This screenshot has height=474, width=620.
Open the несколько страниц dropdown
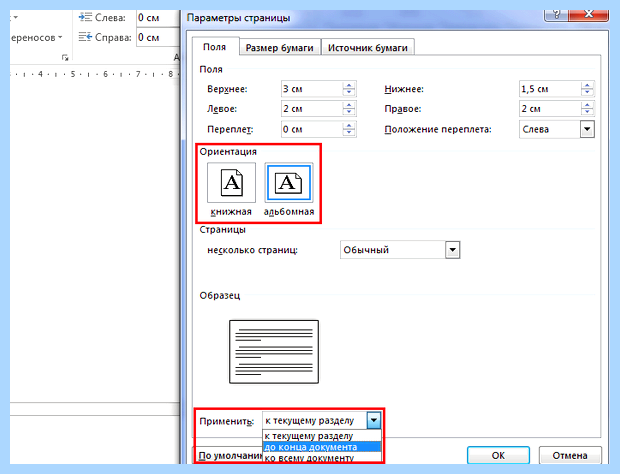452,250
